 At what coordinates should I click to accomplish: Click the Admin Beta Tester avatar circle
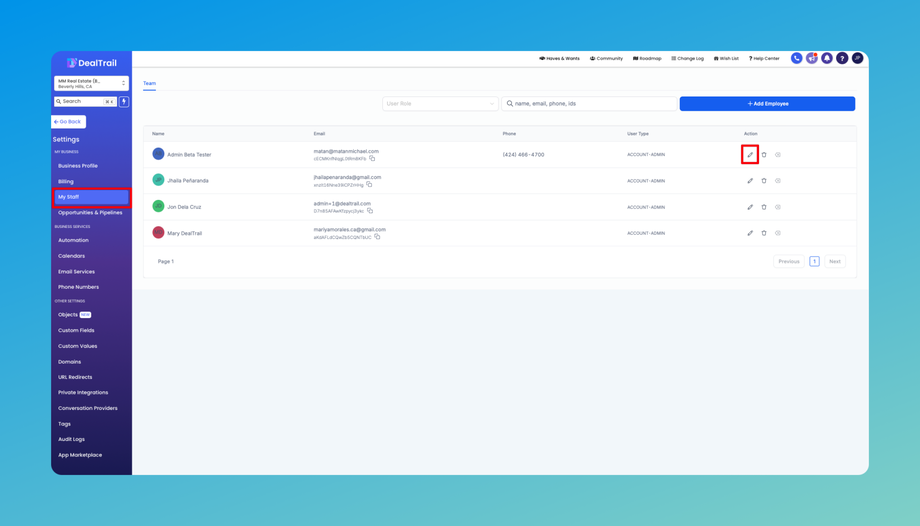(158, 154)
